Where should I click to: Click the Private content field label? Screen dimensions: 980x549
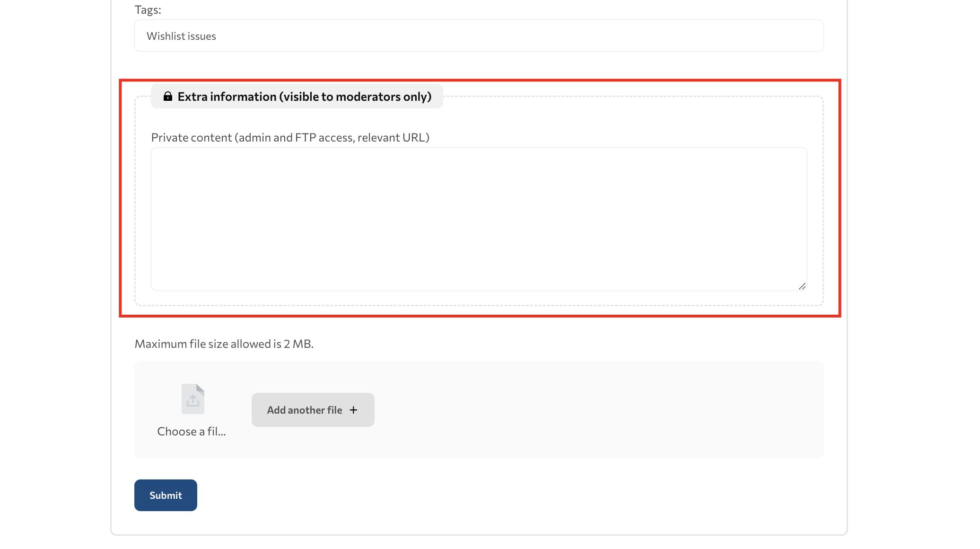[x=290, y=137]
